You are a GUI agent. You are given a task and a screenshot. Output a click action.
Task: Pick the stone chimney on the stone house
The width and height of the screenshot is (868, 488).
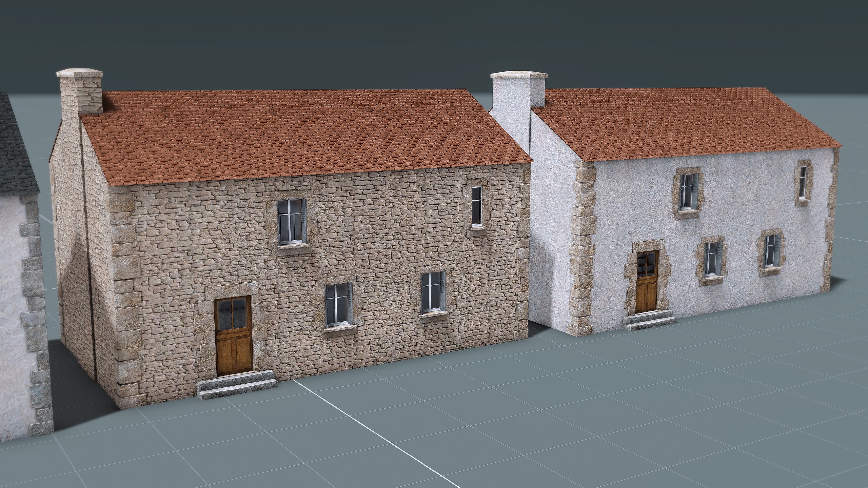[x=80, y=91]
